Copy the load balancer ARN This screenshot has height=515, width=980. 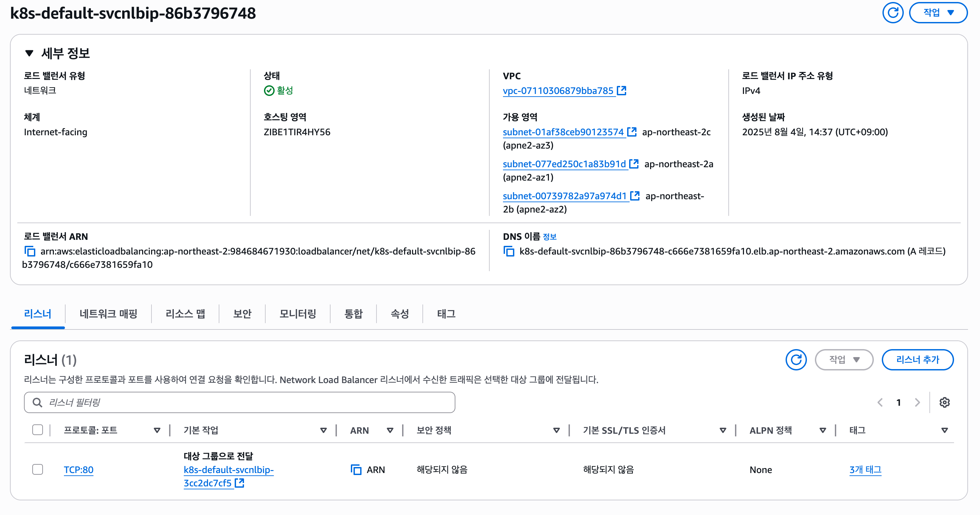[30, 251]
